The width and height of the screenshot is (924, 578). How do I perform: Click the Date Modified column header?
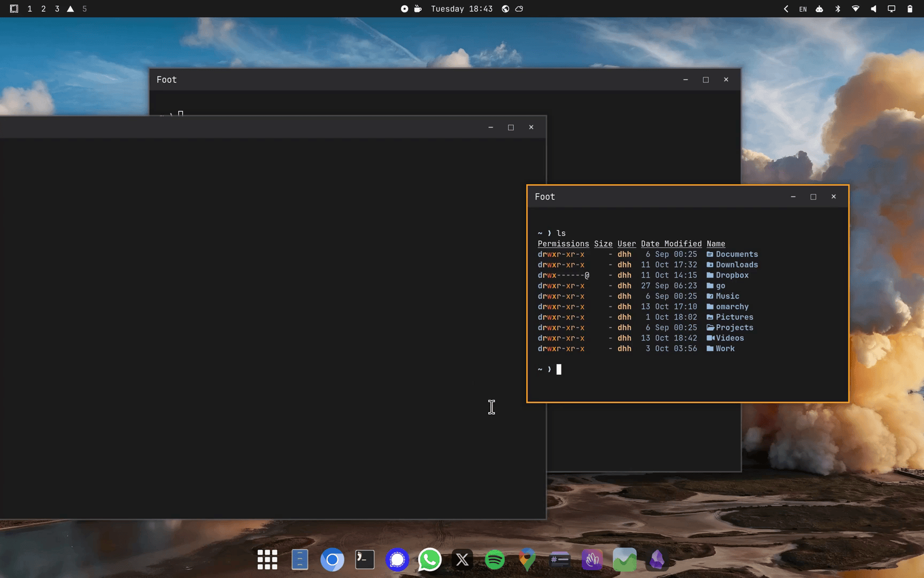tap(671, 244)
